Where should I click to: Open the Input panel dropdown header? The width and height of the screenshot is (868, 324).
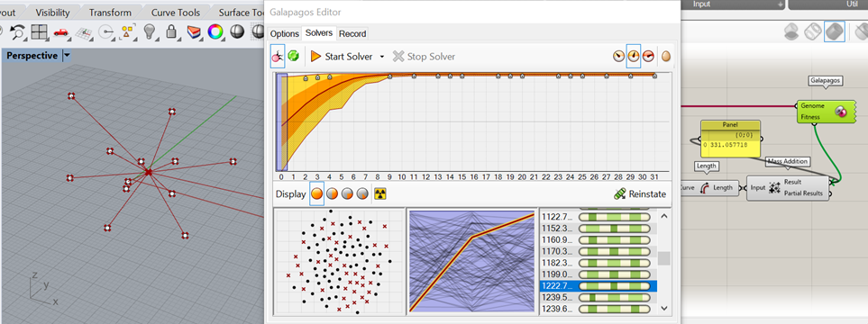[x=734, y=4]
